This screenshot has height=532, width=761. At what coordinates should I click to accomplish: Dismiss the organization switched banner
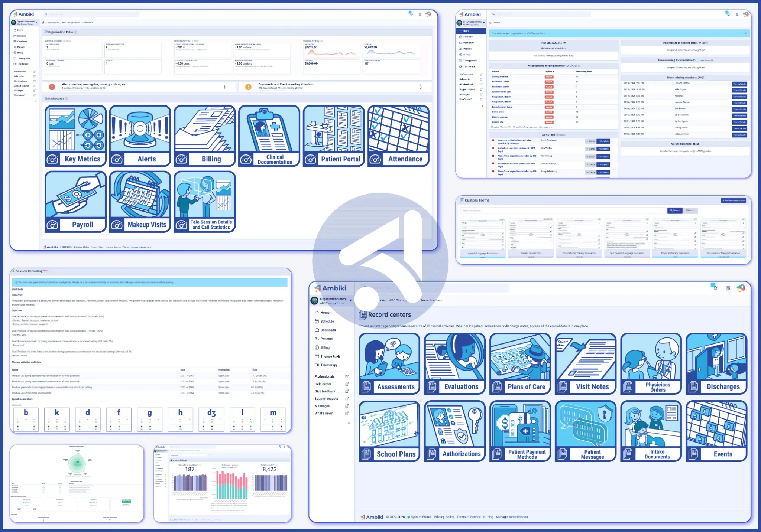(x=745, y=33)
